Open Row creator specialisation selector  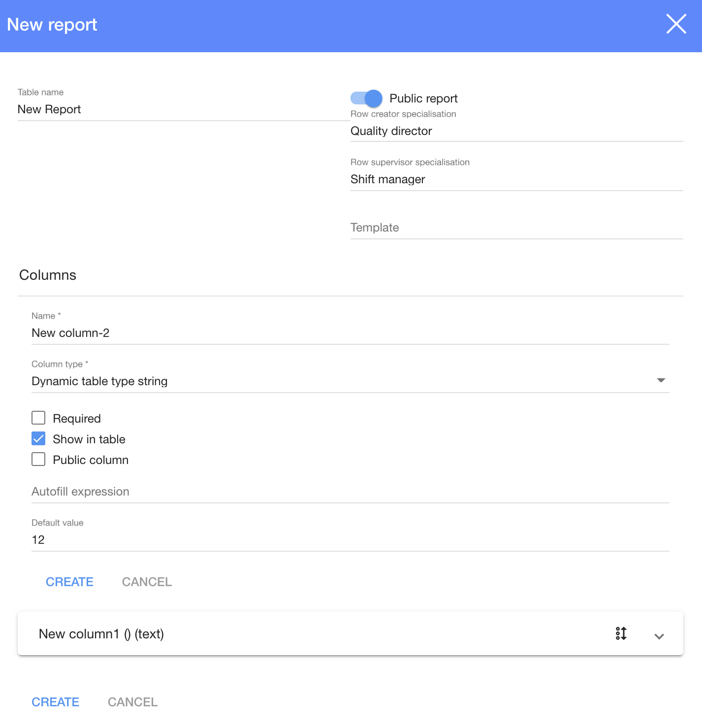516,131
